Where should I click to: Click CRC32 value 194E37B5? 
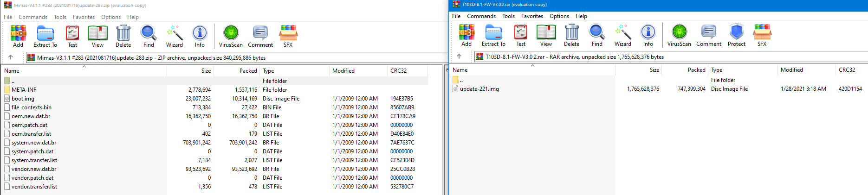pos(402,99)
